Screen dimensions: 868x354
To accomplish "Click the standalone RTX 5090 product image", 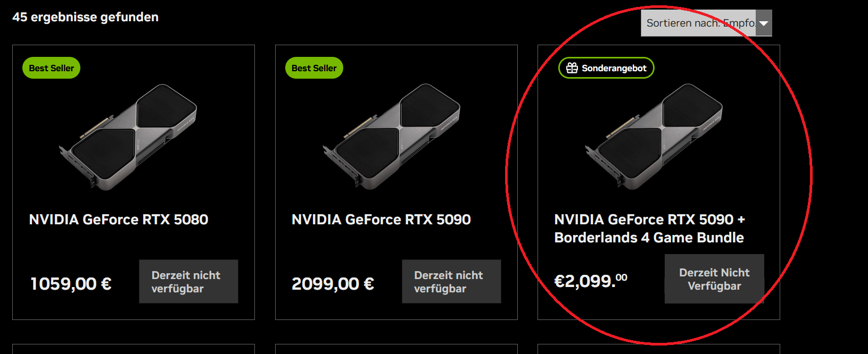I will point(391,136).
